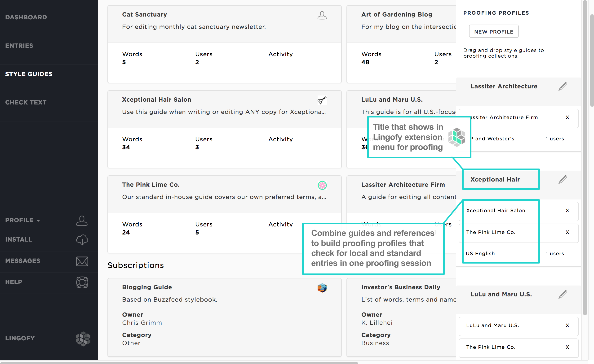Click the Messages envelope icon
Screen dimensions: 594x364
coord(82,261)
